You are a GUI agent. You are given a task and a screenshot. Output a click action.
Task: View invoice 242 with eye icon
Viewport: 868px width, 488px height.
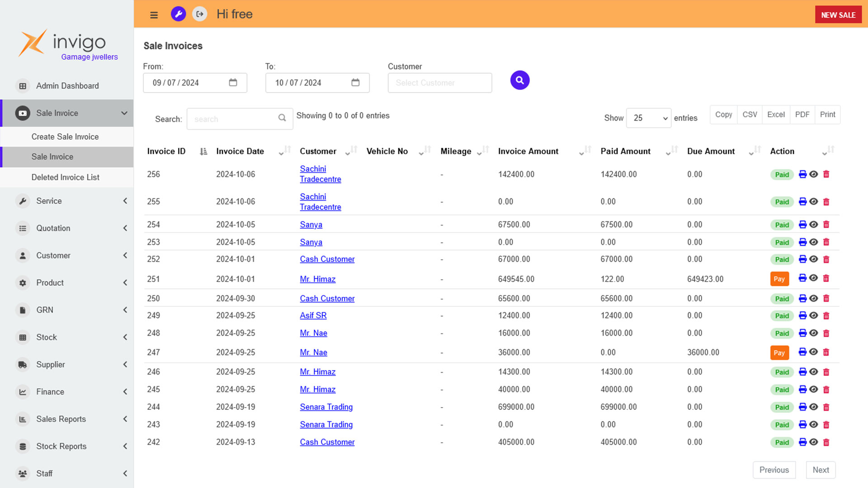(813, 442)
